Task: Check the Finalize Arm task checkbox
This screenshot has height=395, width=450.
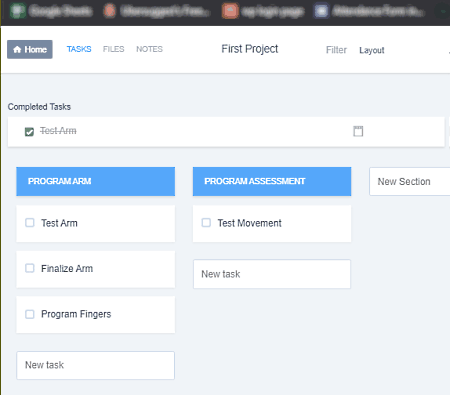Action: (30, 268)
